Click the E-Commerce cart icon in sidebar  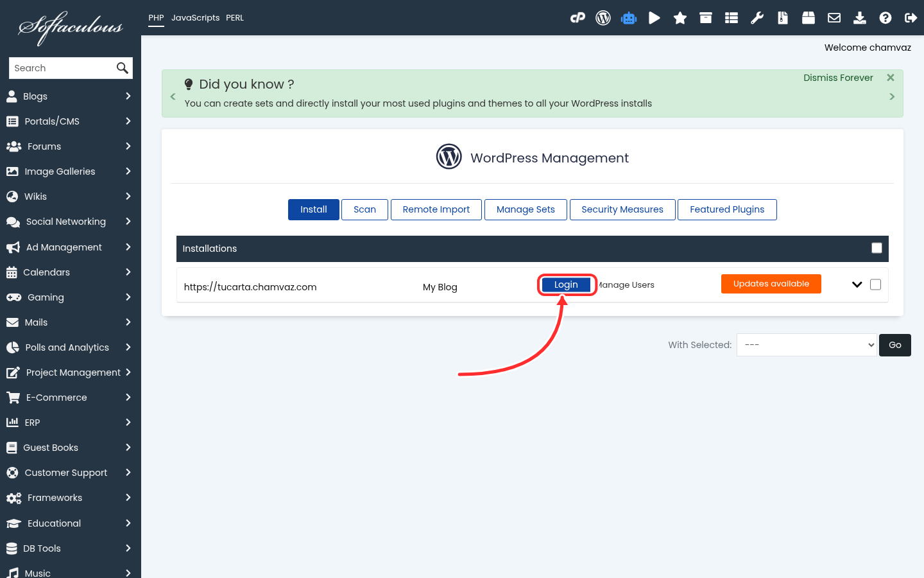[x=13, y=398]
